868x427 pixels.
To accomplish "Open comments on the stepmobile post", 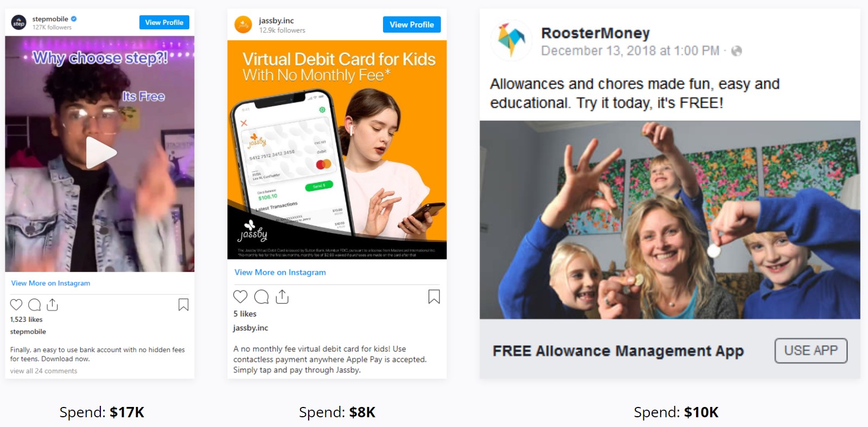I will 34,305.
